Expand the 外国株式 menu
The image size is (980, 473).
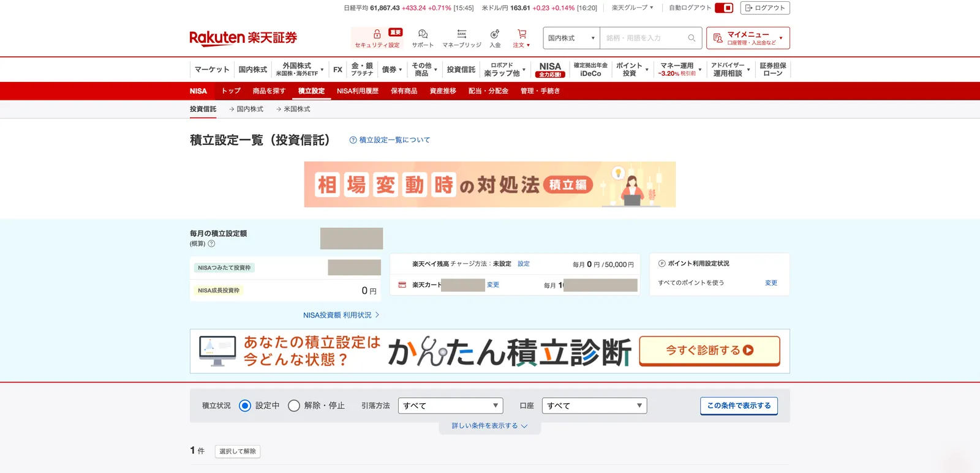point(300,69)
